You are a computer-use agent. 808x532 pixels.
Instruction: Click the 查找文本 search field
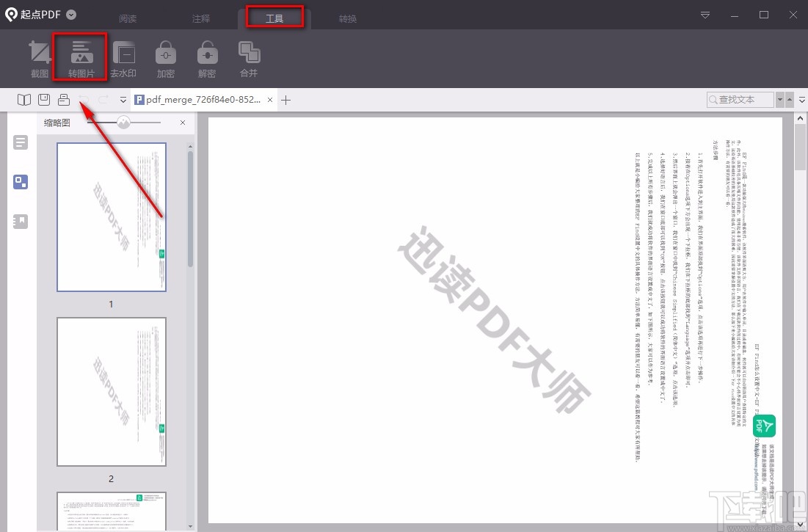pos(740,99)
